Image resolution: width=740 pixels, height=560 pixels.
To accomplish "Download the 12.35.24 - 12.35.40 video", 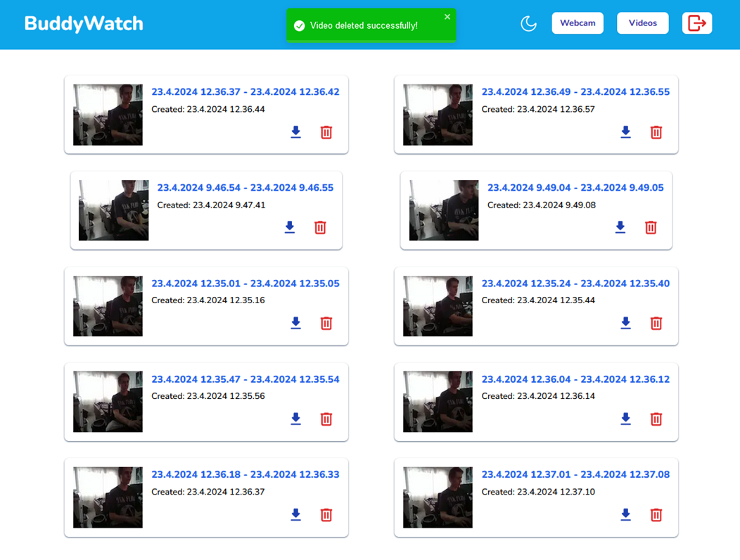I will tap(626, 324).
